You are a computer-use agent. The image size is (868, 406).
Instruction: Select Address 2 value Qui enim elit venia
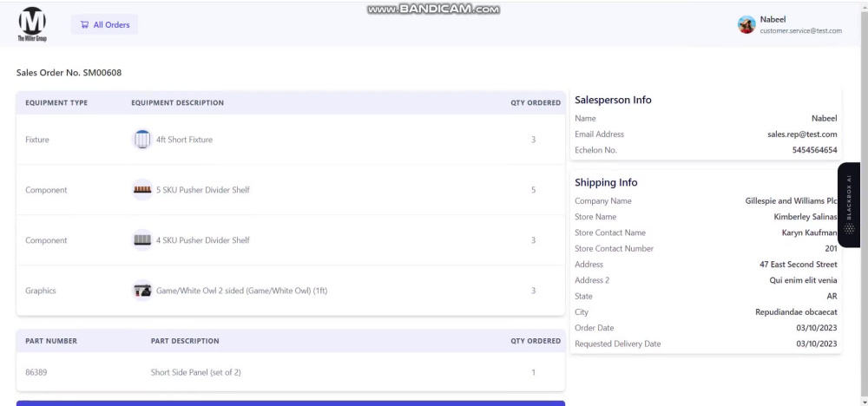[x=803, y=280]
